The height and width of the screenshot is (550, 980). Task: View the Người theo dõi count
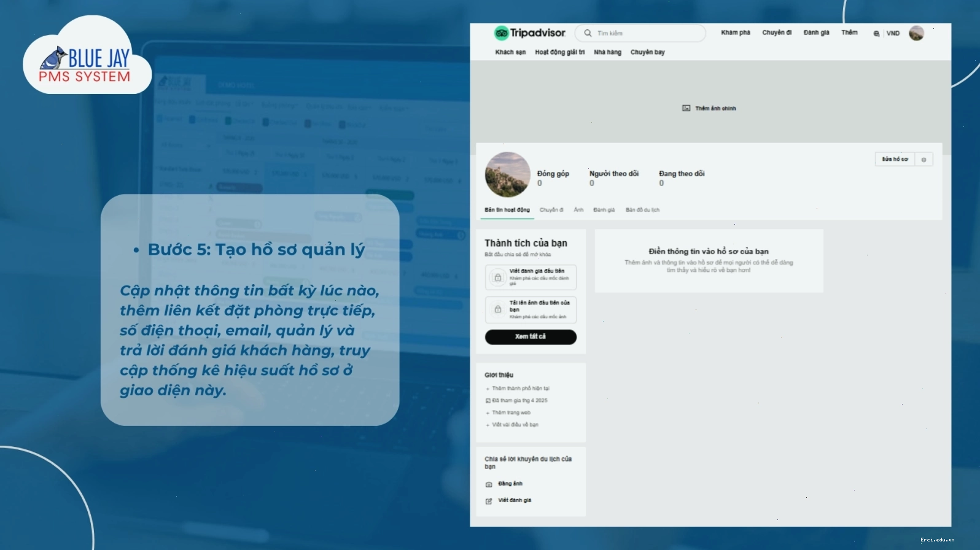pos(614,178)
